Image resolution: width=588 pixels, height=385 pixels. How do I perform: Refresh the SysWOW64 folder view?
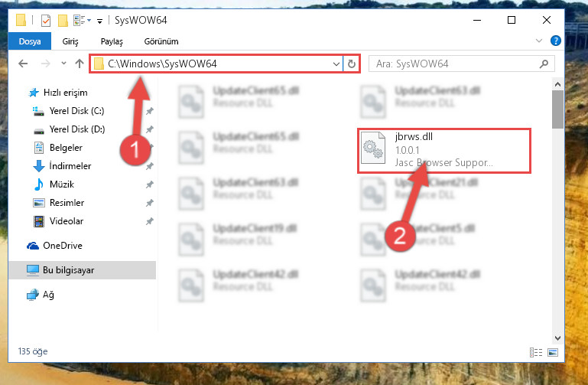click(x=352, y=64)
